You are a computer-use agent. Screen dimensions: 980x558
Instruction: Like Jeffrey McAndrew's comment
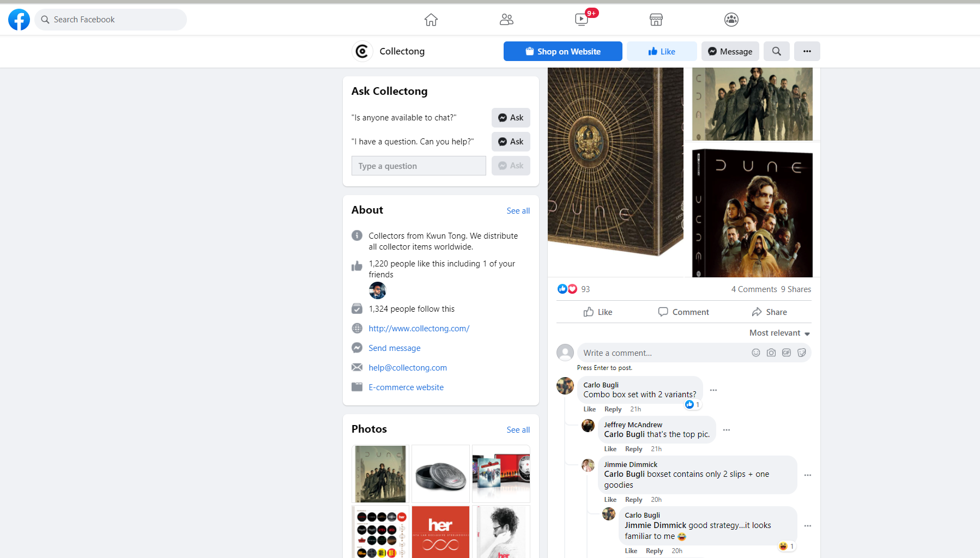click(x=610, y=449)
